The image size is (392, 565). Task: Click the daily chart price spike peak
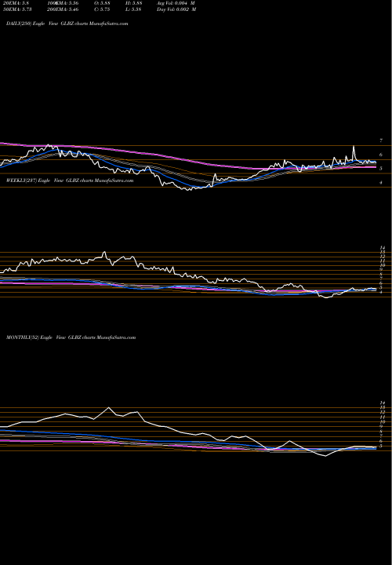354,146
